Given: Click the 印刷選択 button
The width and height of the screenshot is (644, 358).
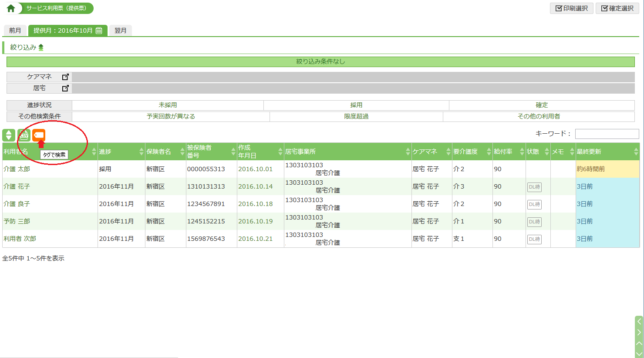Looking at the screenshot, I should coord(572,8).
